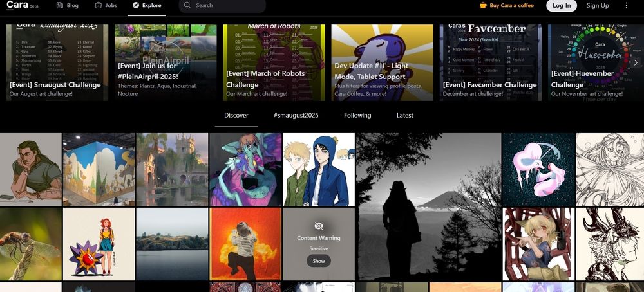This screenshot has height=292, width=644.
Task: Open the Jobs page
Action: [106, 5]
